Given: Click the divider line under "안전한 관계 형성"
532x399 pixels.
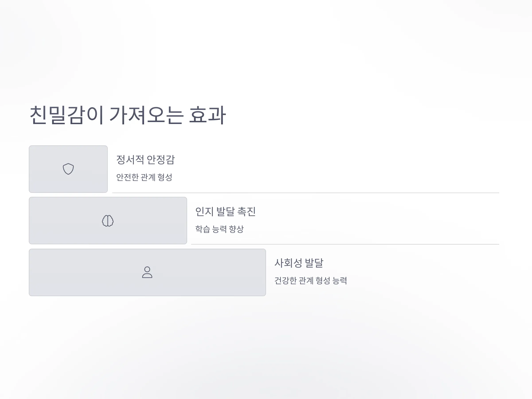Looking at the screenshot, I should [306, 193].
